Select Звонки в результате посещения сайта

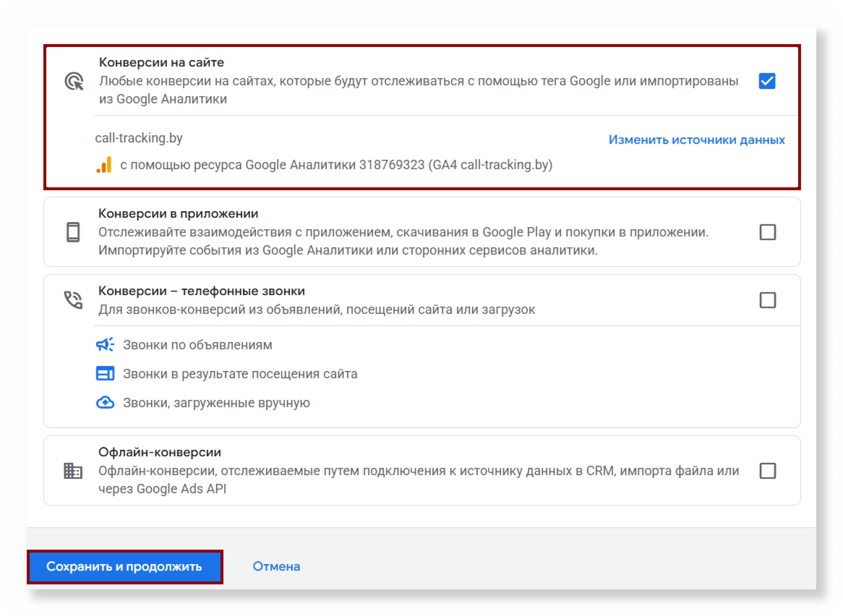point(226,373)
